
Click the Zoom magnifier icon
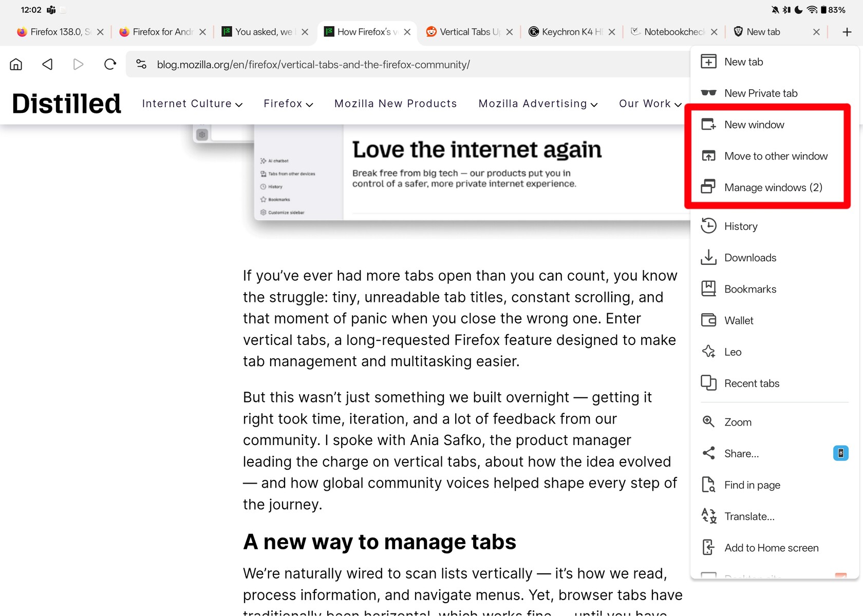709,422
